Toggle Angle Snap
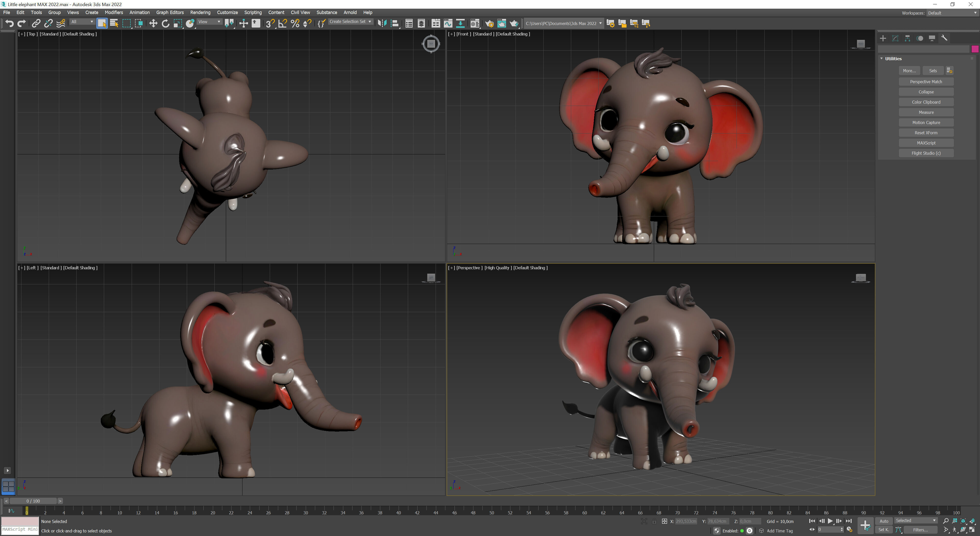This screenshot has height=536, width=980. 283,23
